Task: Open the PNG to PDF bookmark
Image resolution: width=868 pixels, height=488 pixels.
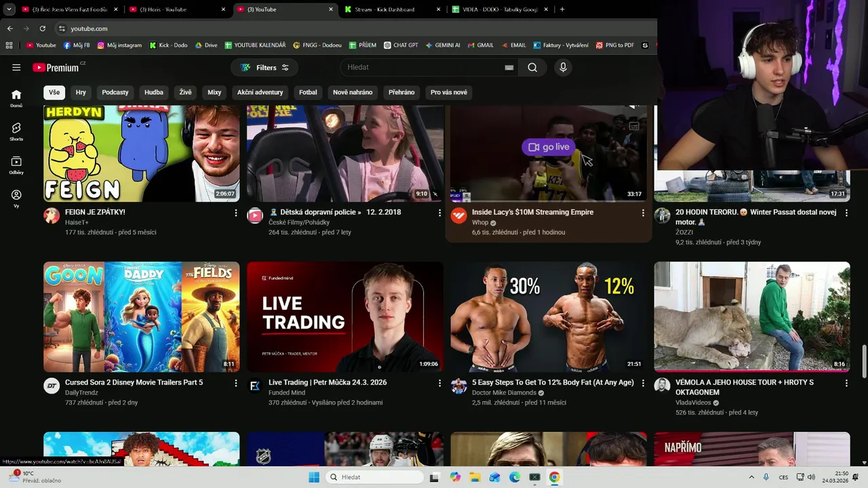Action: (x=614, y=45)
